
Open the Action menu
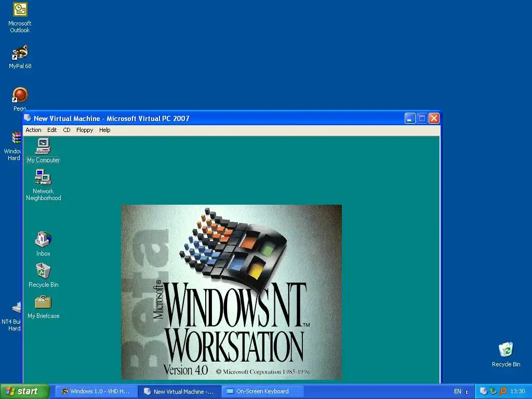(33, 130)
